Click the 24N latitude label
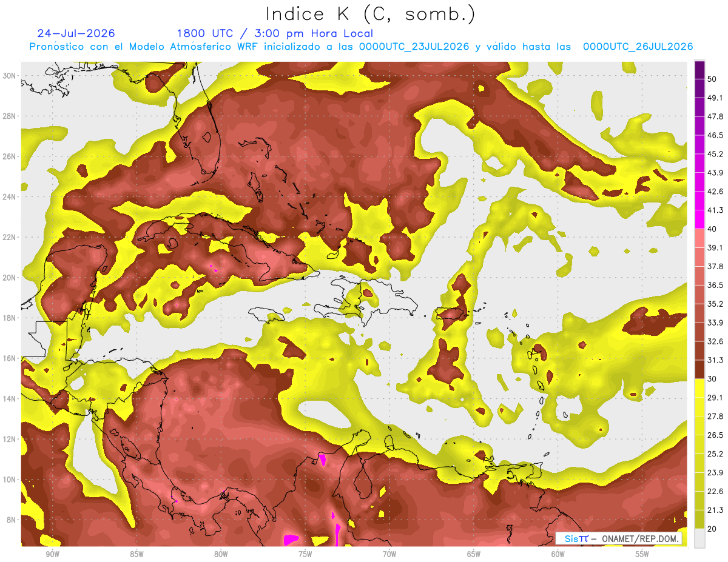Image resolution: width=728 pixels, height=562 pixels. [8, 197]
